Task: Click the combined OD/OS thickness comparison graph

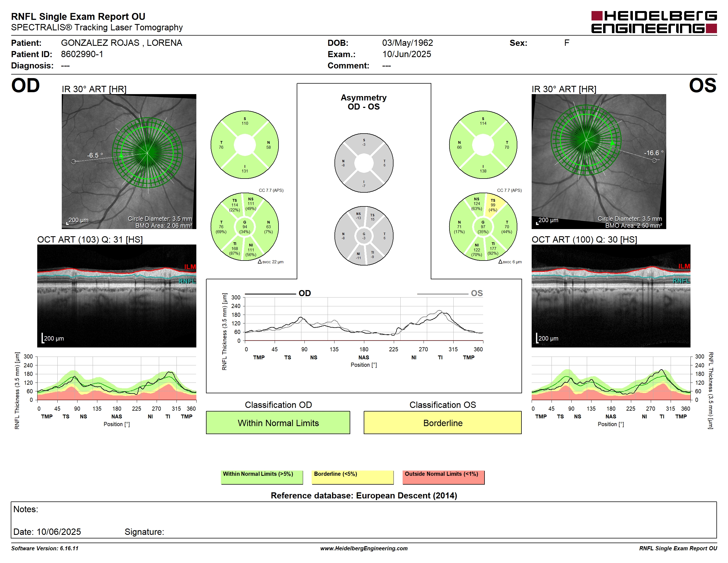Action: click(364, 319)
